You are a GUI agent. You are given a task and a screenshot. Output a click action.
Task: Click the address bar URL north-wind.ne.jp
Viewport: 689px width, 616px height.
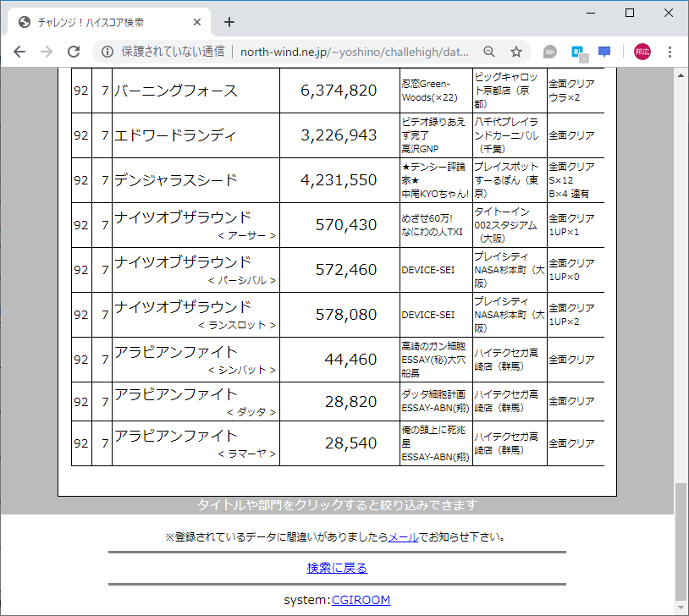(x=354, y=52)
